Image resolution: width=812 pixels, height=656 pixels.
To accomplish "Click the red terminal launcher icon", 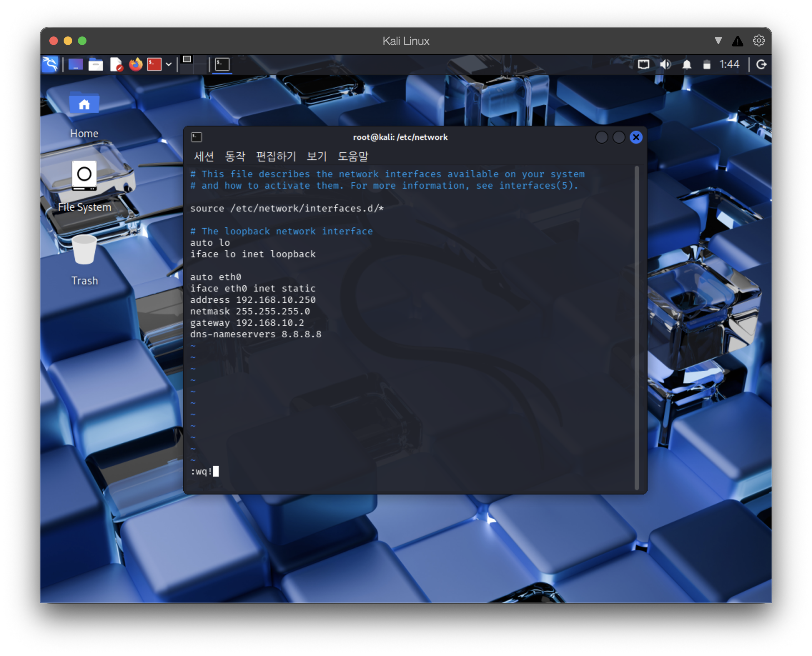I will (155, 64).
